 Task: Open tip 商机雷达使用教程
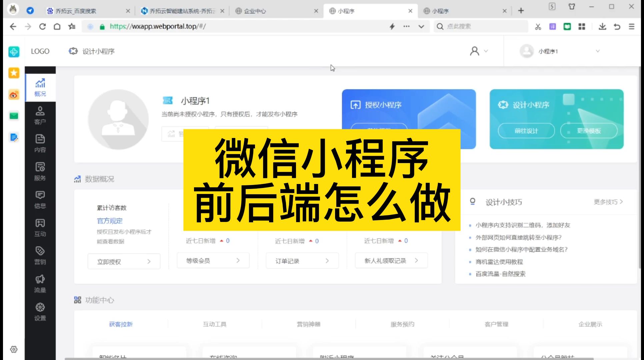(499, 262)
